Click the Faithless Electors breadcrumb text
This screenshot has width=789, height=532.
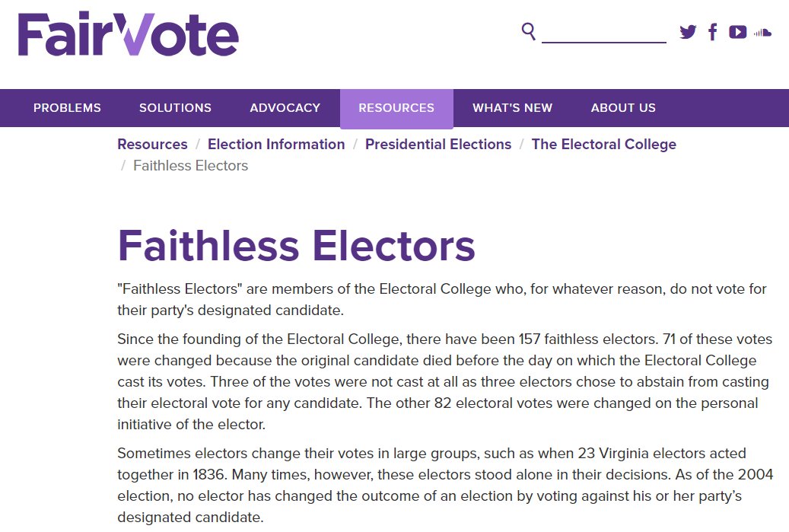pyautogui.click(x=190, y=166)
